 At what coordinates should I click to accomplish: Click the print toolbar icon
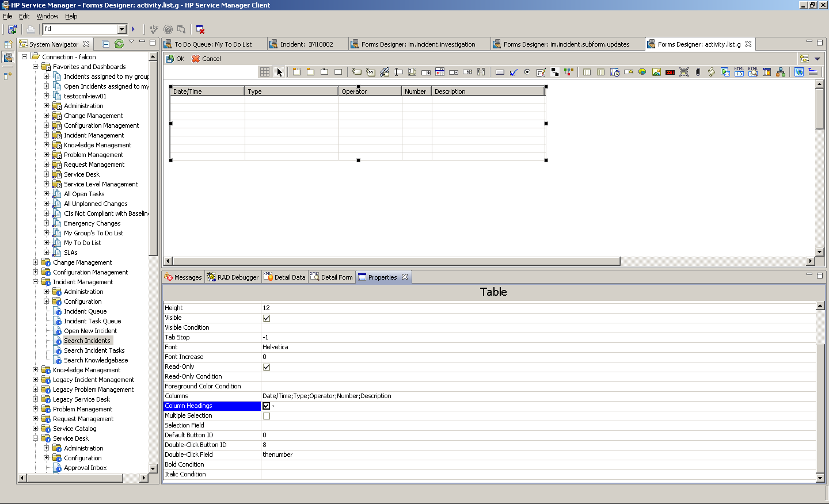[31, 29]
